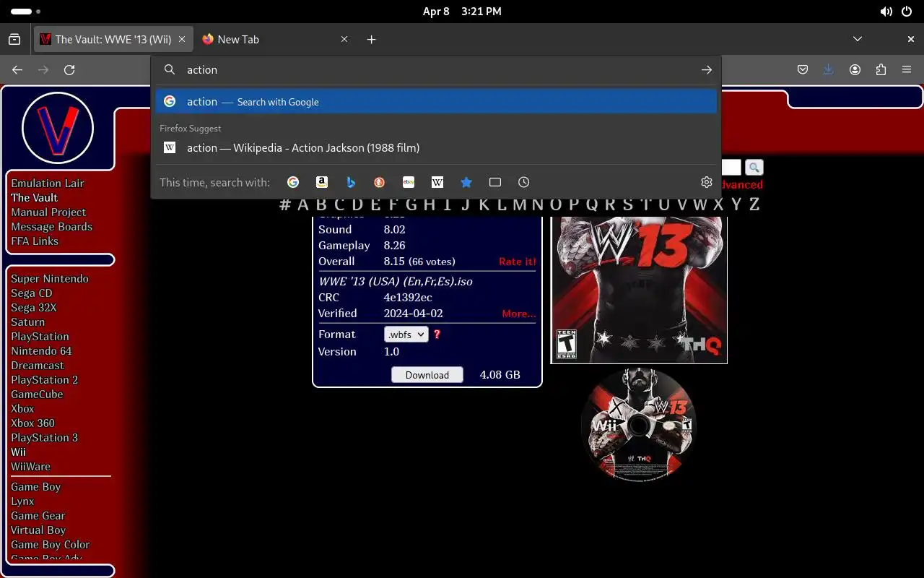Viewport: 924px width, 578px height.
Task: Click the Vault V logo
Action: pyautogui.click(x=58, y=129)
